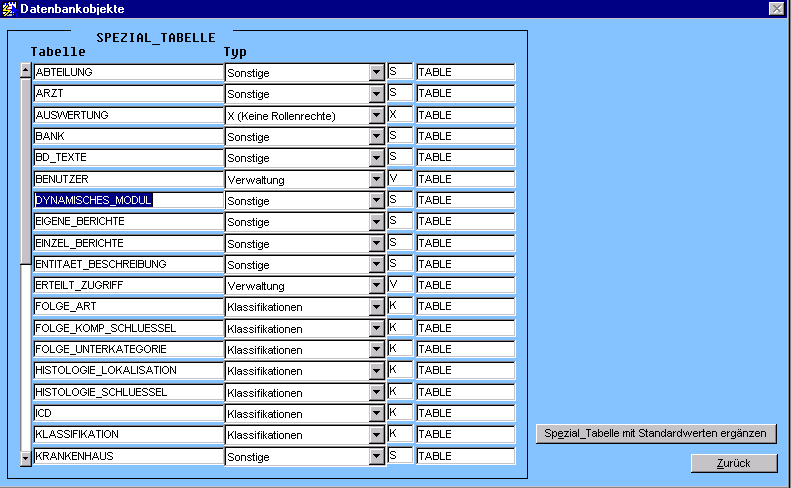This screenshot has width=791, height=488.
Task: Click the type code field 'X' for AUSWERTUNG
Action: 399,115
